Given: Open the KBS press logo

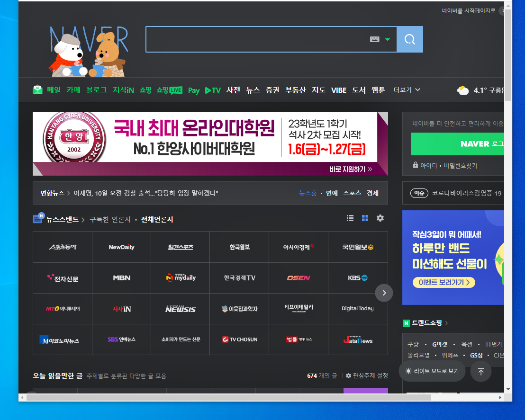Looking at the screenshot, I should tap(358, 278).
